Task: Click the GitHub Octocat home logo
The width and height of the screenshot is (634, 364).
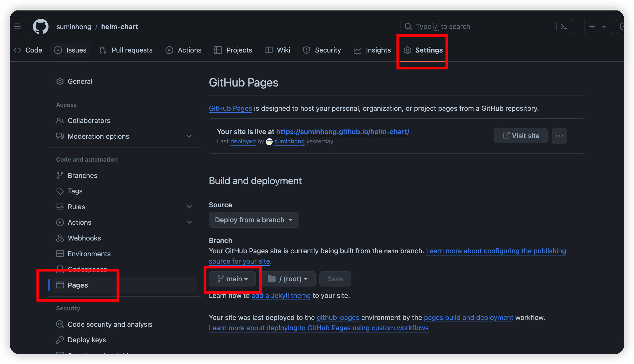Action: (x=41, y=27)
